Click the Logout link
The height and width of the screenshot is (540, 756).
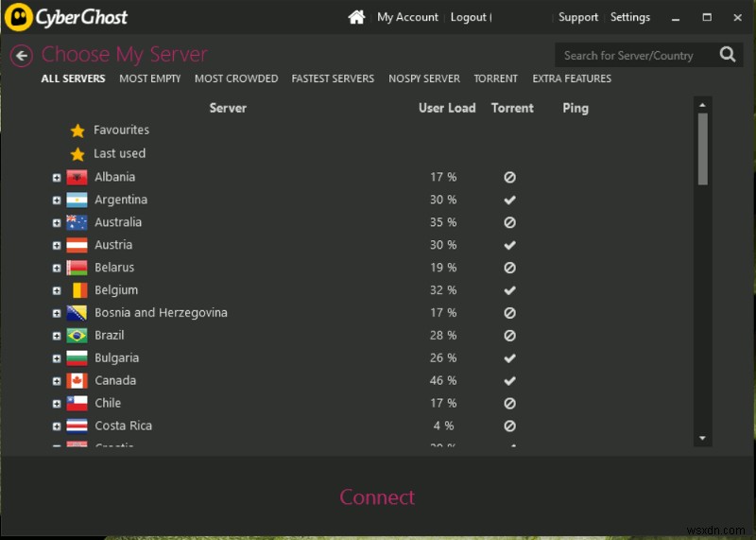468,17
